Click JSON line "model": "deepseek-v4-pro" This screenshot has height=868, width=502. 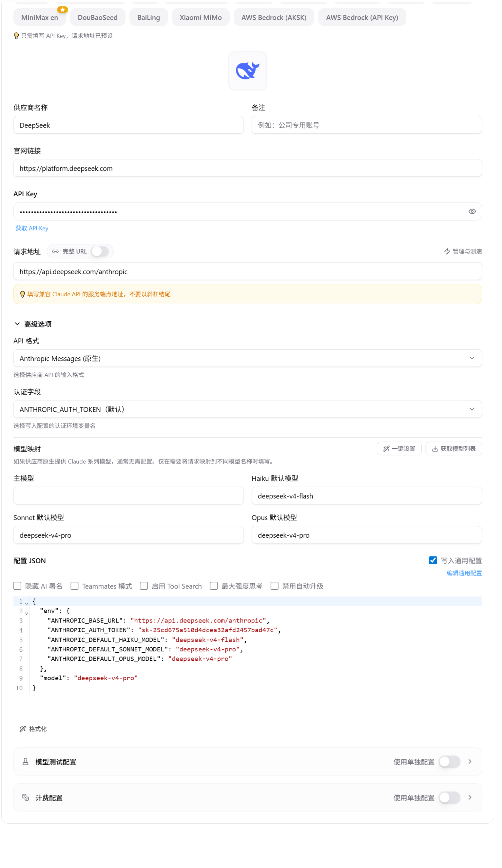[x=89, y=678]
